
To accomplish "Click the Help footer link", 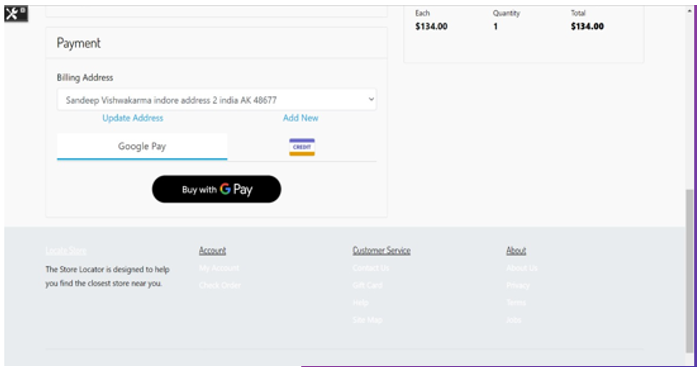I will [x=361, y=303].
